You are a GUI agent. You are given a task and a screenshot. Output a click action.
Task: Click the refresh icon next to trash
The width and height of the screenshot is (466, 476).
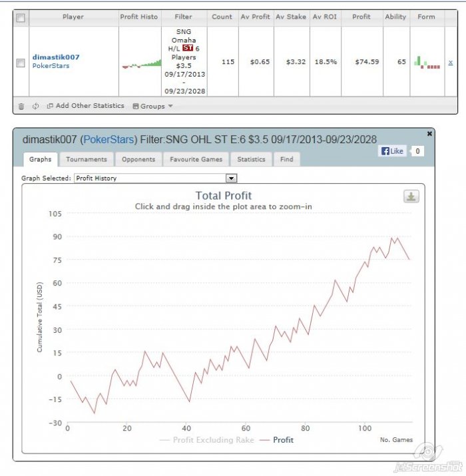click(35, 106)
